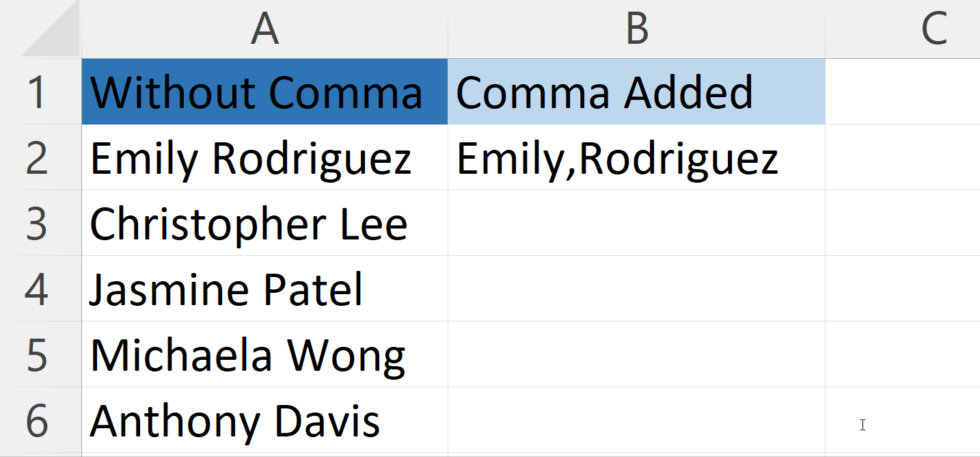Select empty cell B3 beside Christopher Lee
980x457 pixels.
click(636, 223)
